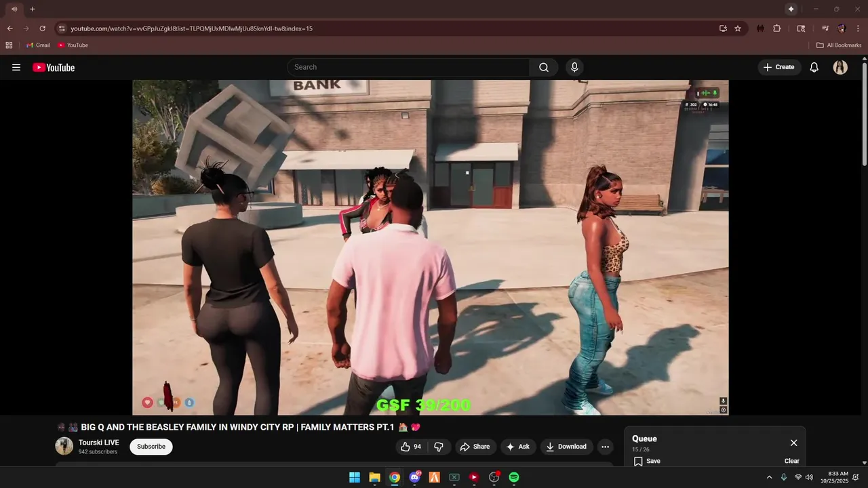Open the tab search side panel icon

(801, 28)
